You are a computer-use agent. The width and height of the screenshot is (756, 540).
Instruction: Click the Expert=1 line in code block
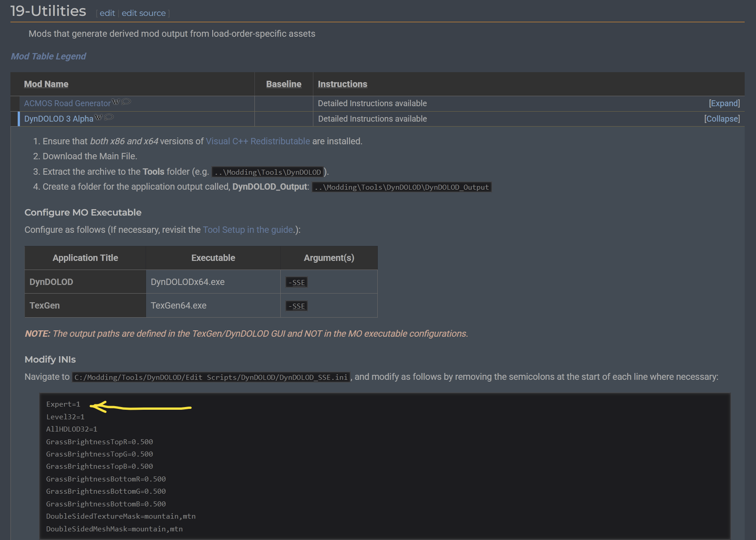tap(63, 404)
